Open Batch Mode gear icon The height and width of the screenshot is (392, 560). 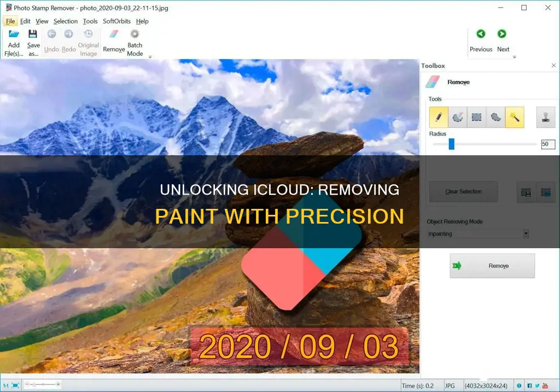coord(135,34)
